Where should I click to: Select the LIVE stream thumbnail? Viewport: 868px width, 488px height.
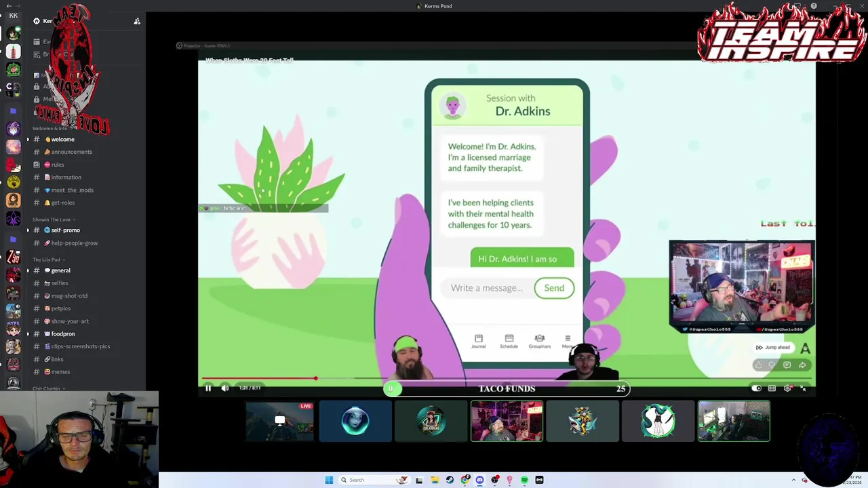[279, 421]
